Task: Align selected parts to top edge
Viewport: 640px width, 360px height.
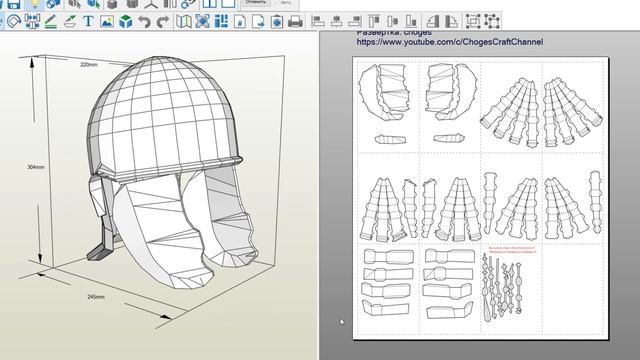Action: click(x=374, y=21)
